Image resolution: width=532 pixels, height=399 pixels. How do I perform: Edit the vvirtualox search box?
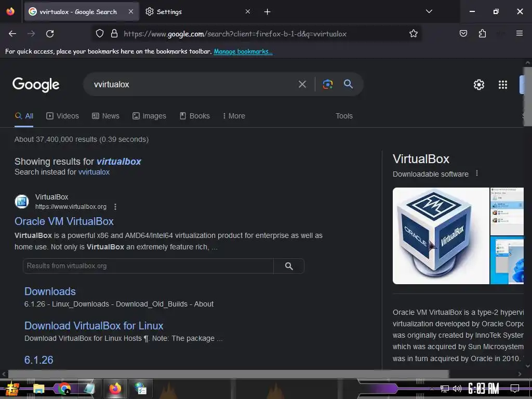pos(193,84)
